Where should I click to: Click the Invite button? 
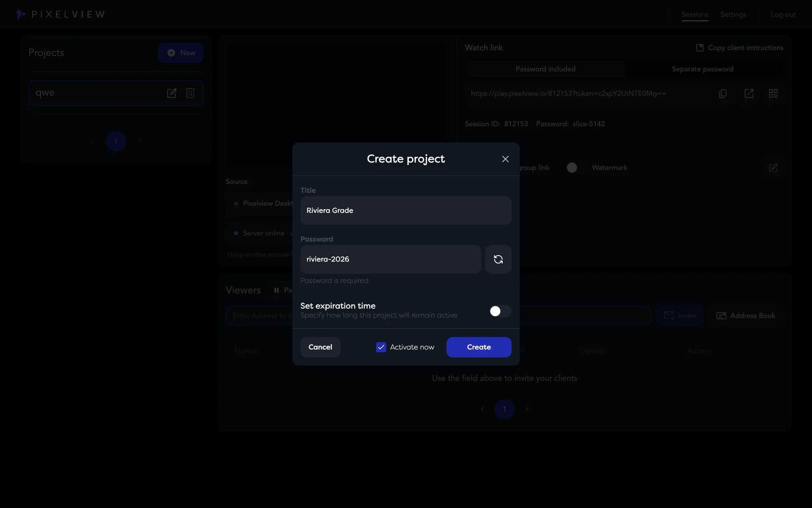pyautogui.click(x=680, y=316)
